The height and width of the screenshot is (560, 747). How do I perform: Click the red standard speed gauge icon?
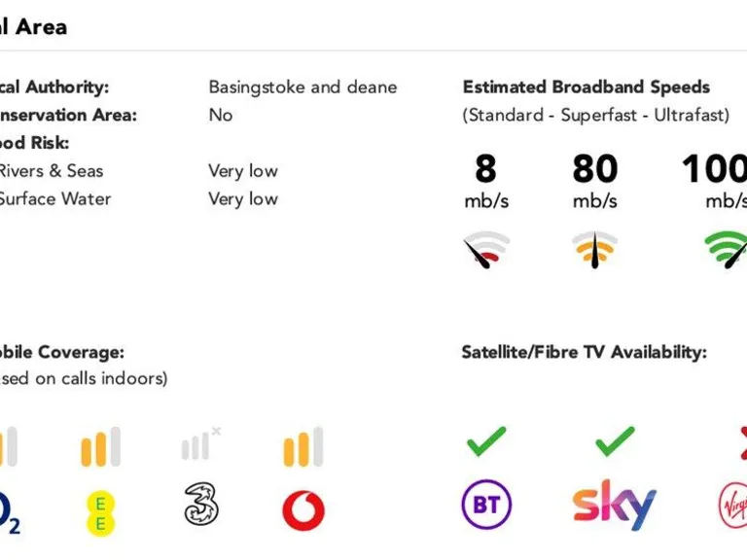pyautogui.click(x=485, y=251)
